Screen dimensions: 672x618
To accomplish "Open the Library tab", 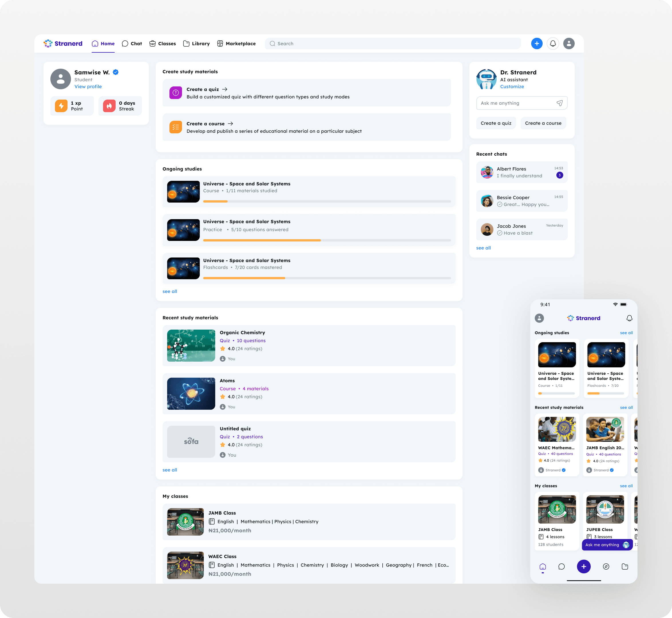I will coord(196,43).
